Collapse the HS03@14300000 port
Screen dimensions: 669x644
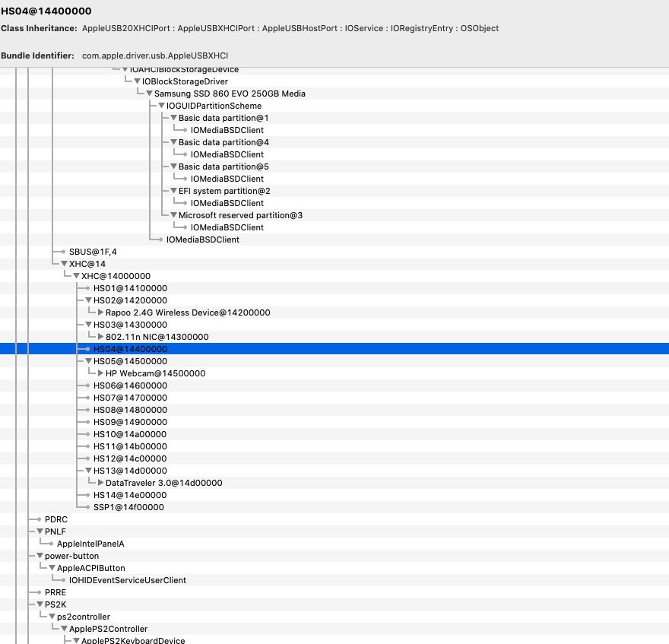pyautogui.click(x=88, y=325)
